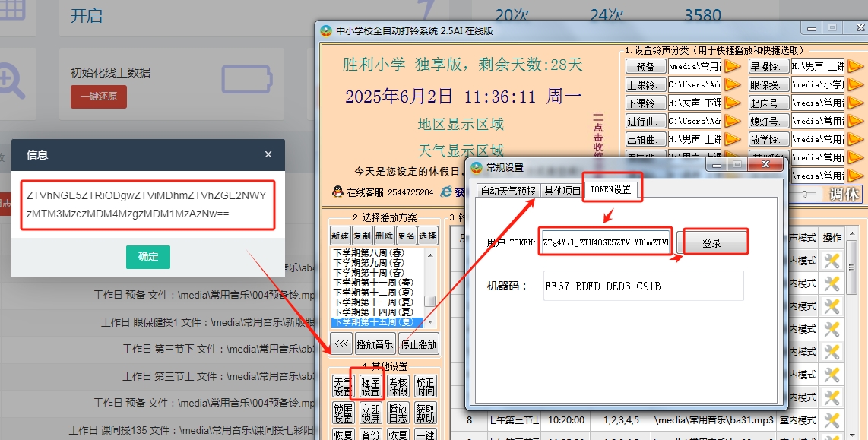Play the 起床号 sound with orange arrow
The image size is (868, 440).
[855, 103]
